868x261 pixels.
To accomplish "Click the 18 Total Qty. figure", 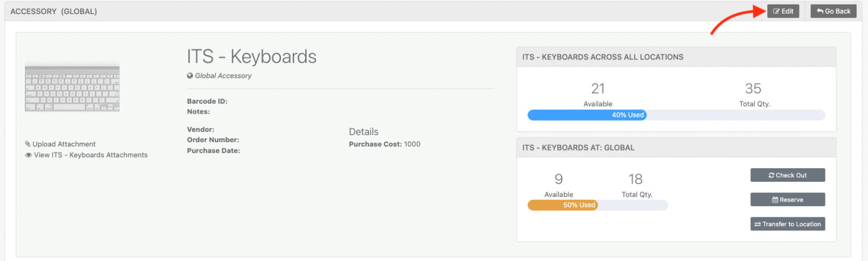I will pyautogui.click(x=636, y=179).
